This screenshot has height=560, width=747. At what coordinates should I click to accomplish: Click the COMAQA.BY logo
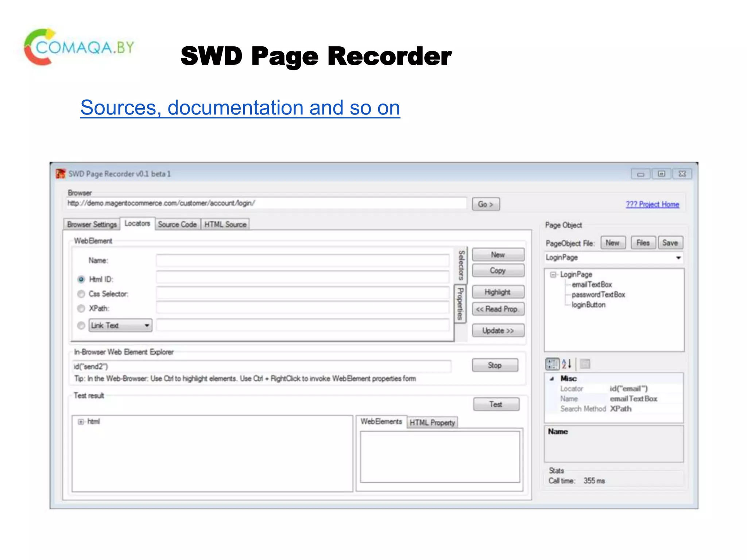80,47
